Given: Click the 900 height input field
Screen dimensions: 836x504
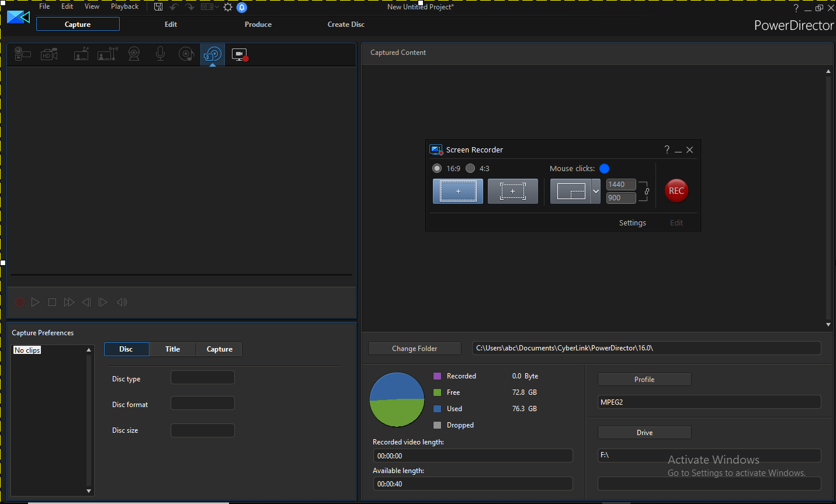Looking at the screenshot, I should pos(621,198).
